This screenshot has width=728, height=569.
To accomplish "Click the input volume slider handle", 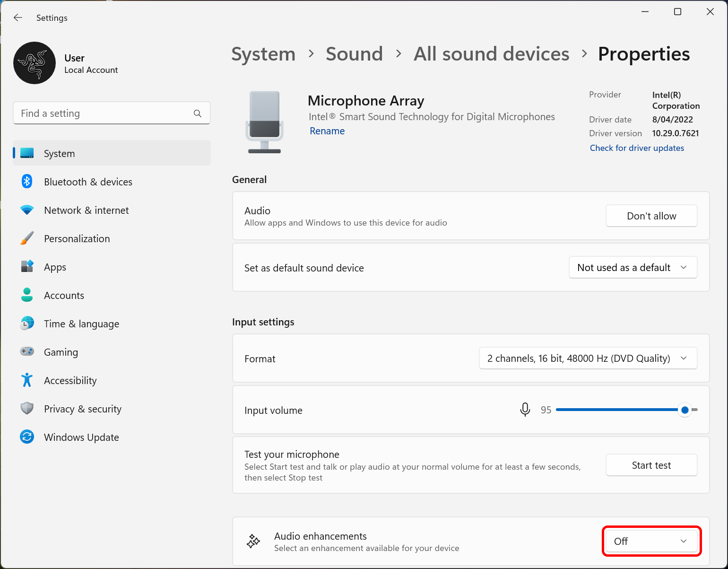I will (x=685, y=410).
